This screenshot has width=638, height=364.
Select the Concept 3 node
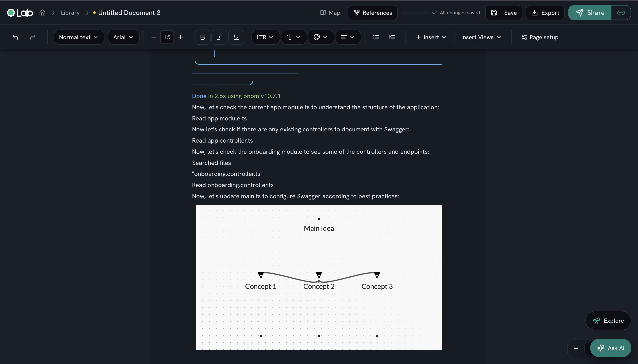(x=377, y=287)
